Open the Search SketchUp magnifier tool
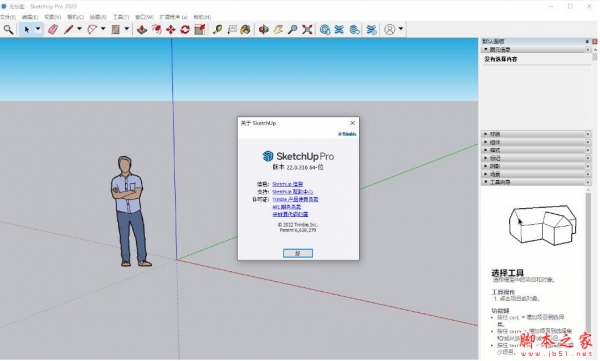600x361 pixels. pyautogui.click(x=8, y=29)
